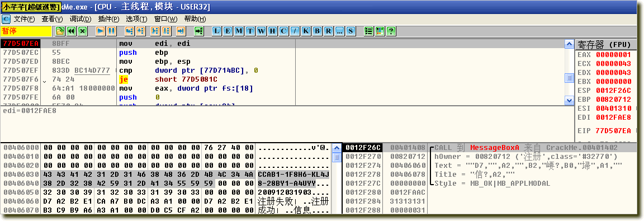Viewport: 644px width, 221px height.
Task: Click ASCII text 'CCAB1-1F8H6-KL4J' in dump
Action: 293,174
